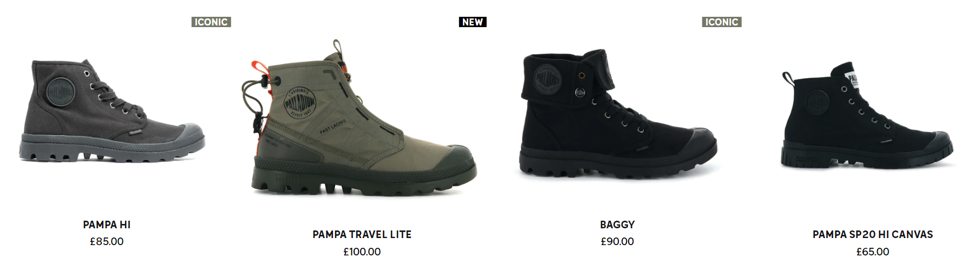Click the PAMPA SP20 HI CANVAS title
This screenshot has height=276, width=980.
873,234
